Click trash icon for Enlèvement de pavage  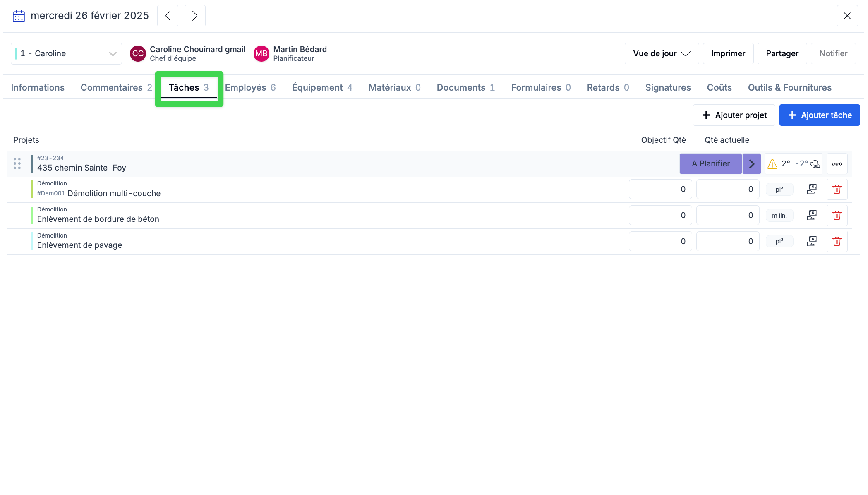pos(837,242)
